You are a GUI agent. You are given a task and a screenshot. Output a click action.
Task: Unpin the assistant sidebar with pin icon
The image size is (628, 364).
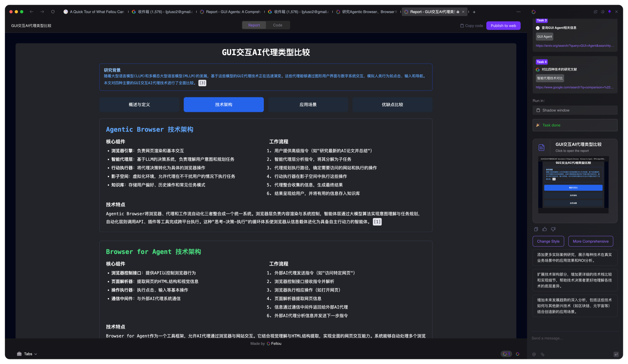point(610,12)
